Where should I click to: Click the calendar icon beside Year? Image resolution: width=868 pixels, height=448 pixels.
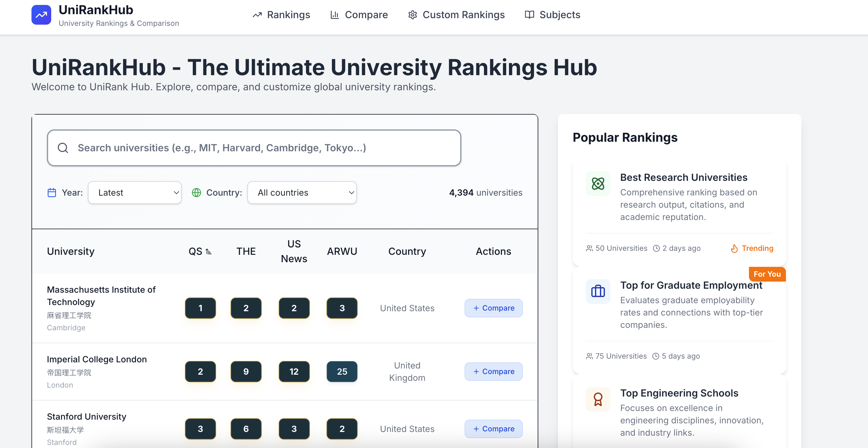pos(52,193)
